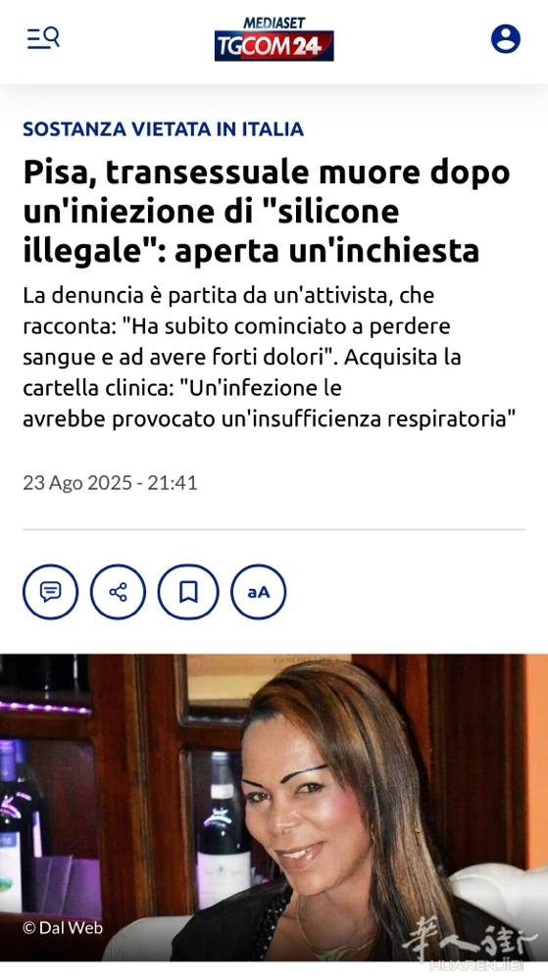Open the SOSTANZA VIETATA IN ITALIA section label
548x980 pixels.
click(x=163, y=128)
